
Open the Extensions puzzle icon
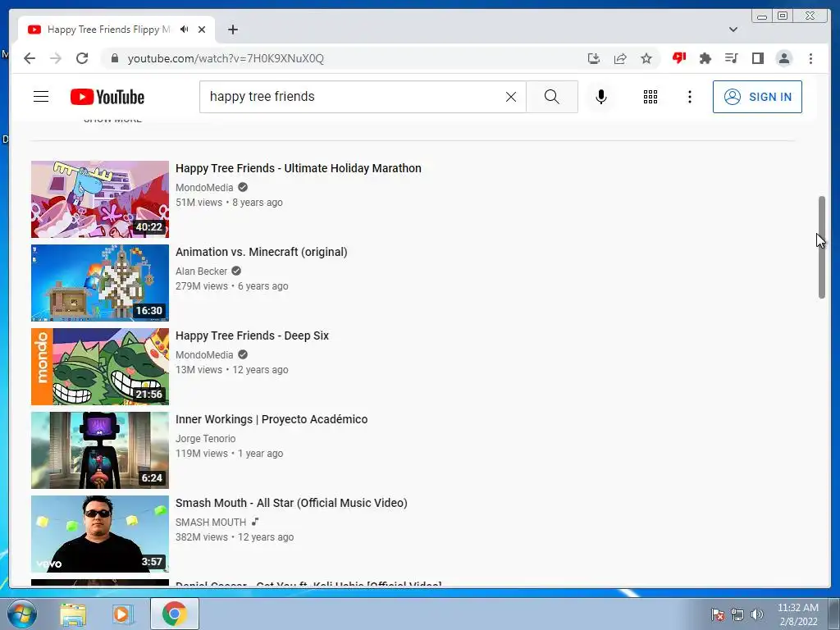click(x=705, y=58)
